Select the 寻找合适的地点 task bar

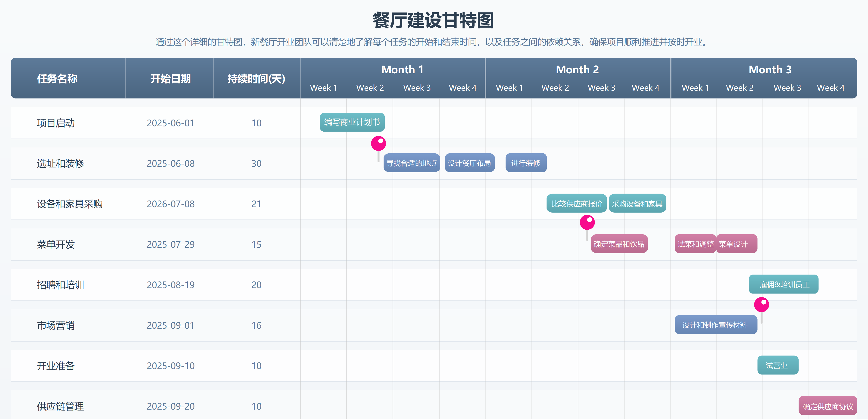click(x=411, y=163)
